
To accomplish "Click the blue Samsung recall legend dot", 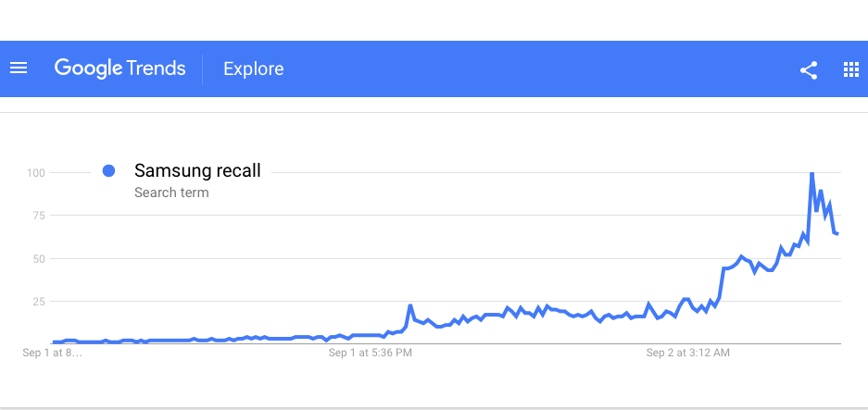I will [x=109, y=171].
